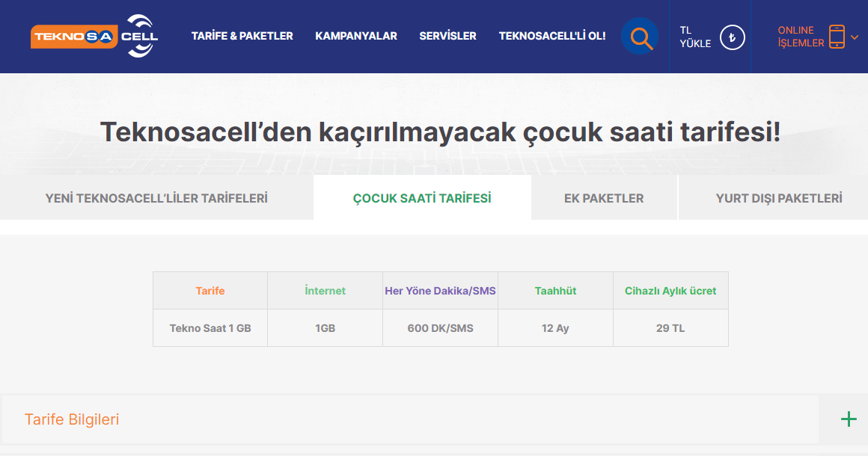Open the Tarife & Paketler menu
Viewport: 868px width, 456px height.
(242, 36)
